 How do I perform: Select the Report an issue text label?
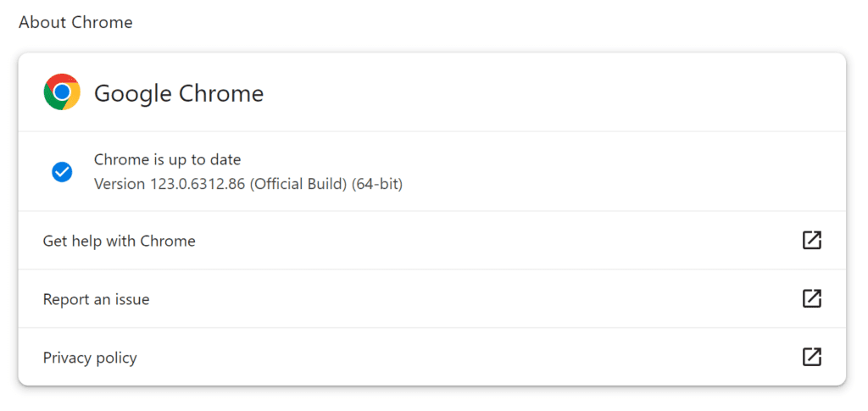(x=97, y=300)
